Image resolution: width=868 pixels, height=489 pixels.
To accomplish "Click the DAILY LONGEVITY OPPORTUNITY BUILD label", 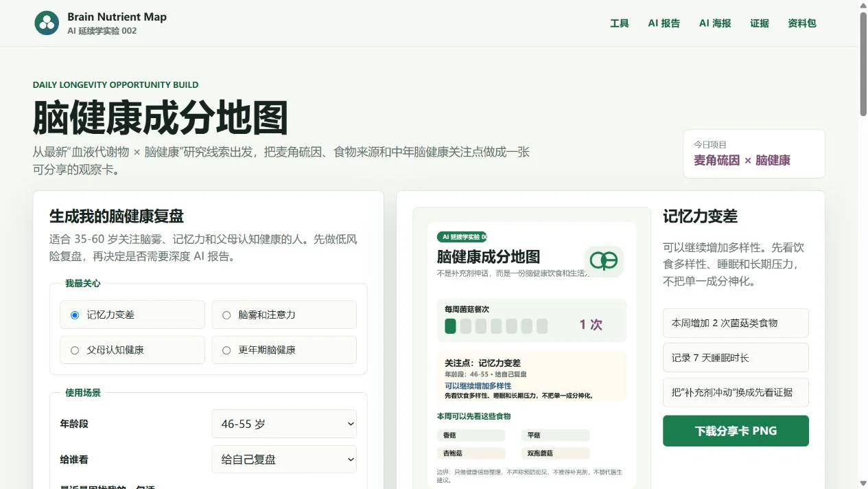I will [x=115, y=85].
